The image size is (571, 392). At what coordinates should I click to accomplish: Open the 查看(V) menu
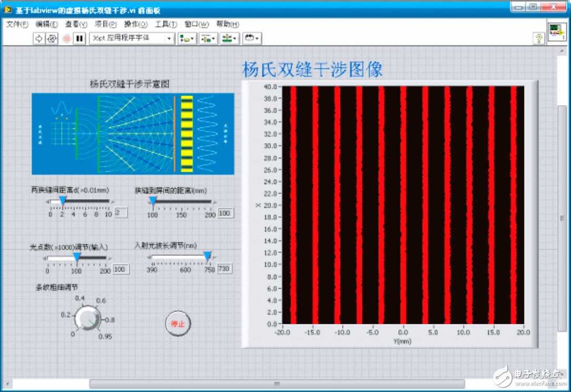pyautogui.click(x=76, y=24)
